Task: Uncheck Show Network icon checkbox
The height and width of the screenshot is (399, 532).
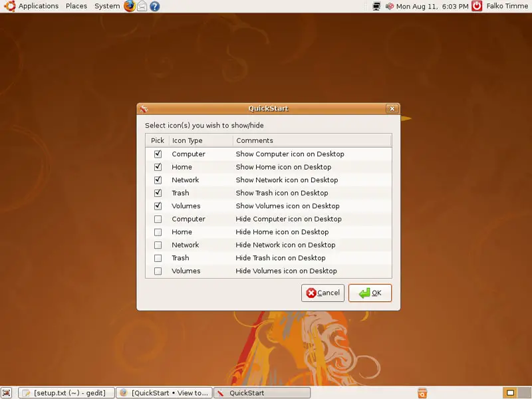Action: point(158,180)
